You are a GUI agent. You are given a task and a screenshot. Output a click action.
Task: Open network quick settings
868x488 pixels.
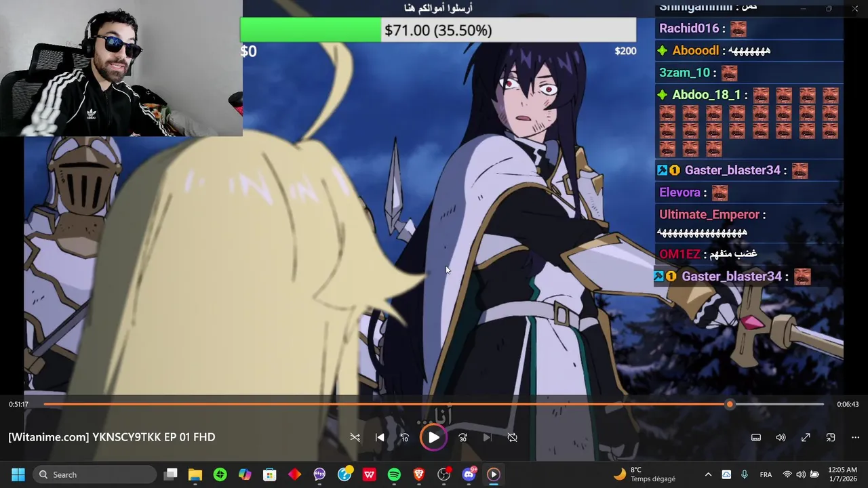(787, 474)
